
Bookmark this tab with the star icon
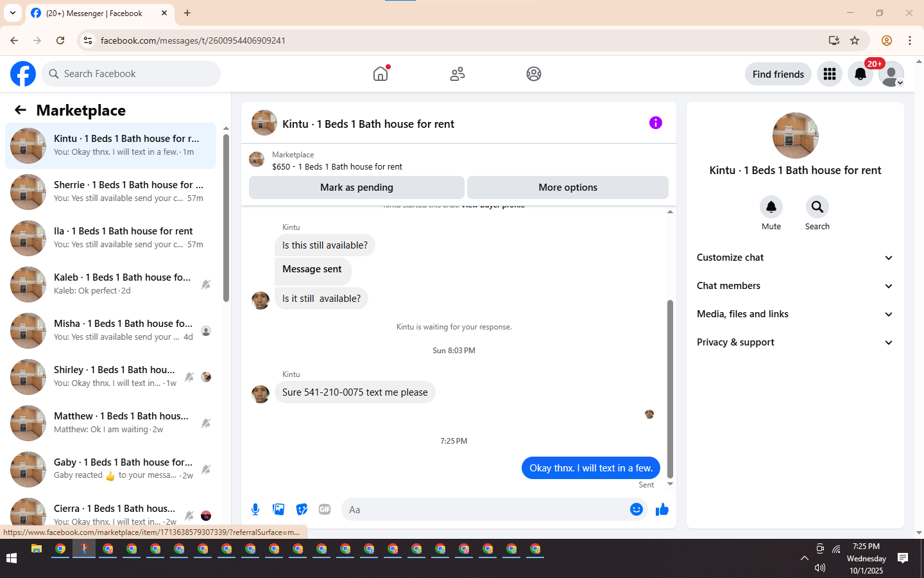(855, 40)
